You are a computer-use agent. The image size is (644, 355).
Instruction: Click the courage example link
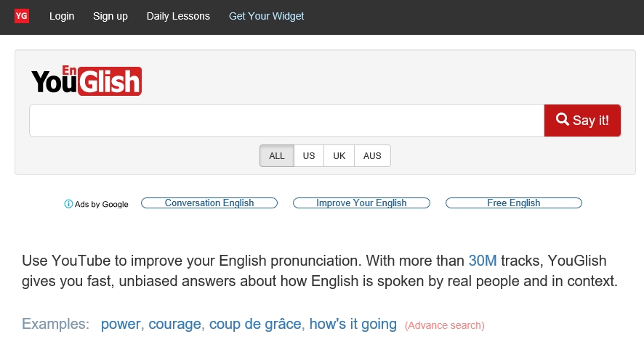pos(175,325)
